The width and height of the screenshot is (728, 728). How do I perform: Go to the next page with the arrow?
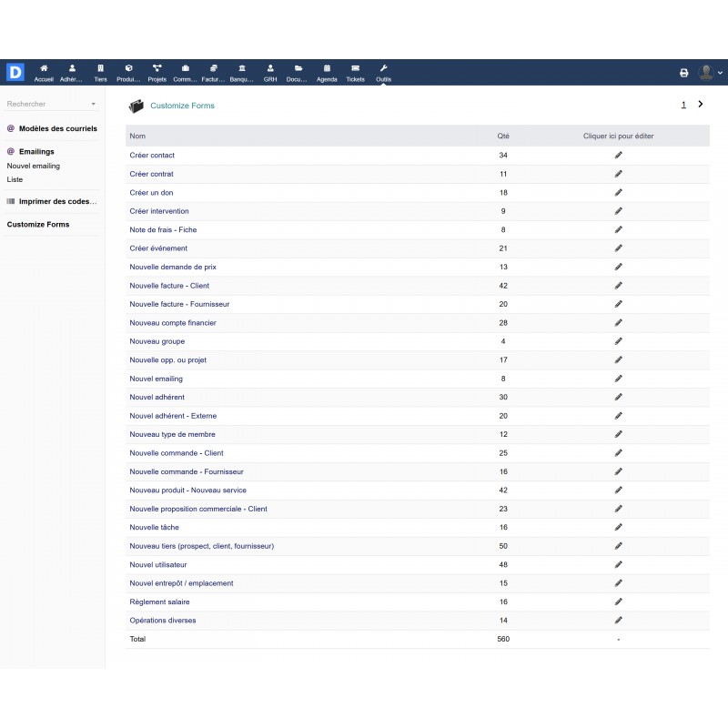(700, 105)
